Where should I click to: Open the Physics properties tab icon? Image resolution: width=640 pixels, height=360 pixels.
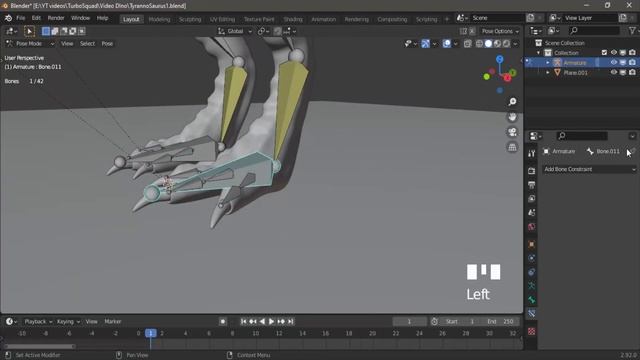(x=531, y=258)
